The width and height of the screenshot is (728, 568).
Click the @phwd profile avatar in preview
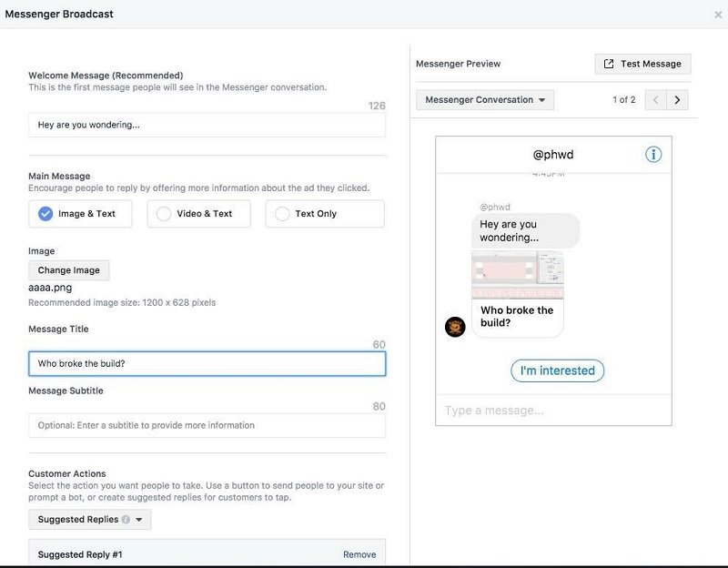(455, 327)
